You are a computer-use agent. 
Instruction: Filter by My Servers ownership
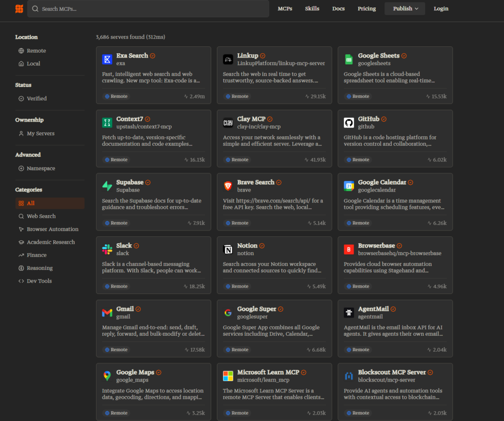coord(40,133)
